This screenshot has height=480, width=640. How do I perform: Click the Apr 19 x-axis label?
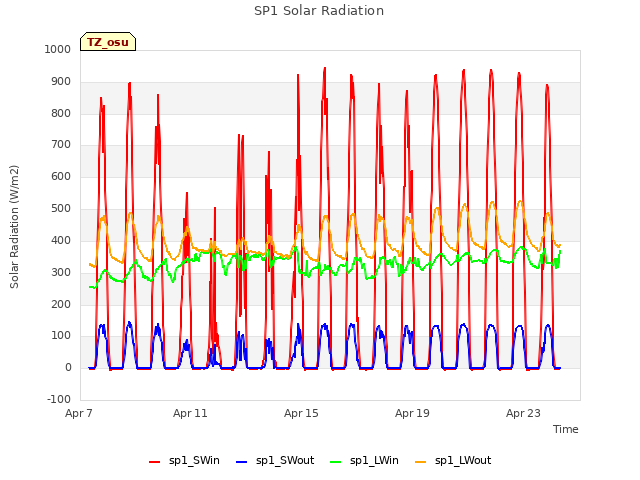tap(412, 413)
